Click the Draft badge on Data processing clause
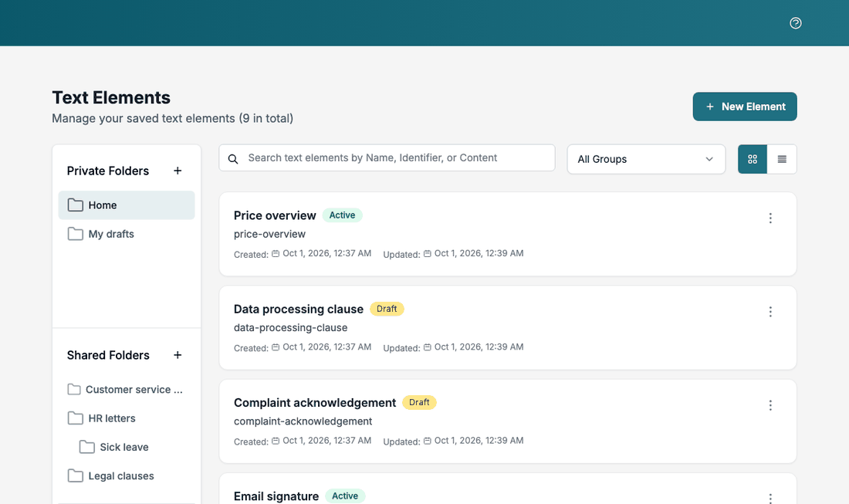The width and height of the screenshot is (849, 504). click(387, 309)
